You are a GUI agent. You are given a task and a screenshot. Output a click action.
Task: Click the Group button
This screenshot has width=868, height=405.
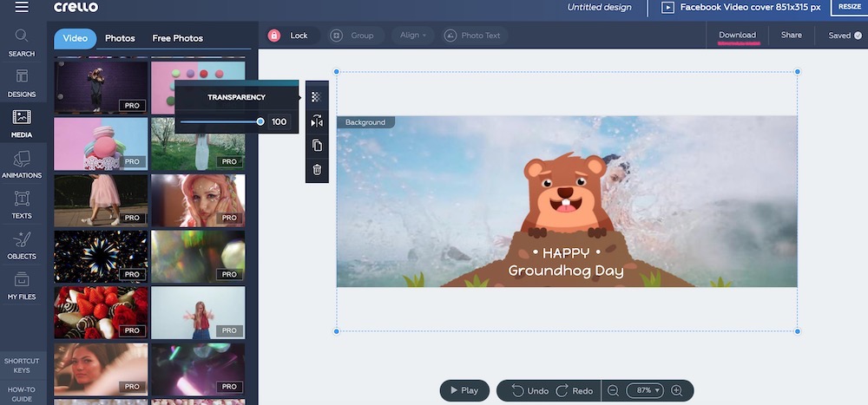(356, 36)
